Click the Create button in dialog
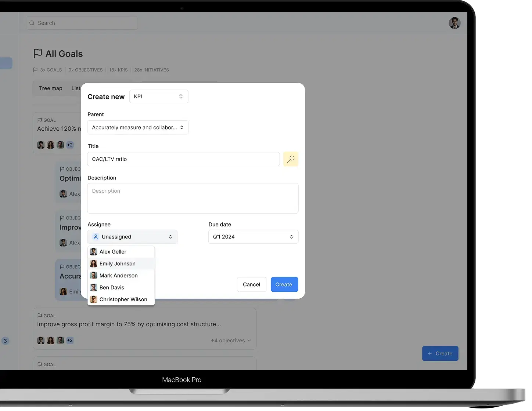This screenshot has height=411, width=532. click(284, 284)
